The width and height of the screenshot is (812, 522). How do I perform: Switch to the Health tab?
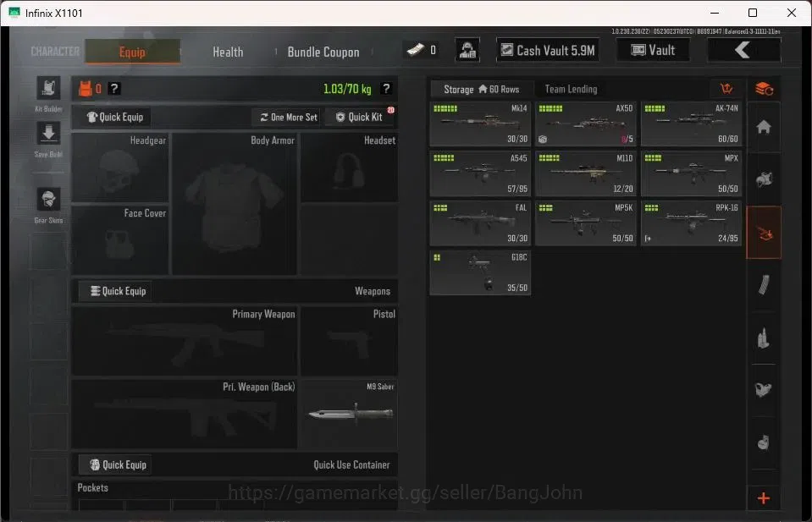tap(228, 52)
